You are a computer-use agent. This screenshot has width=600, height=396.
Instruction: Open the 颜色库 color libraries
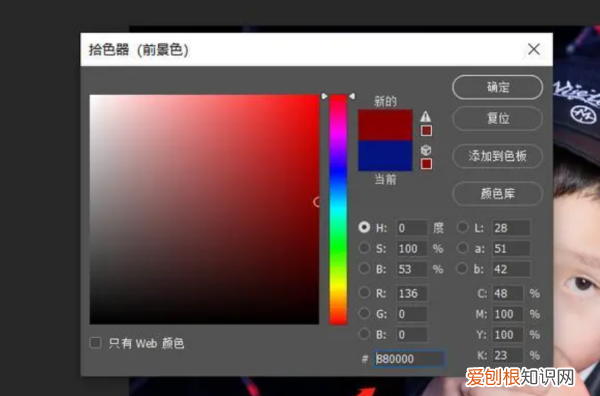coord(497,194)
